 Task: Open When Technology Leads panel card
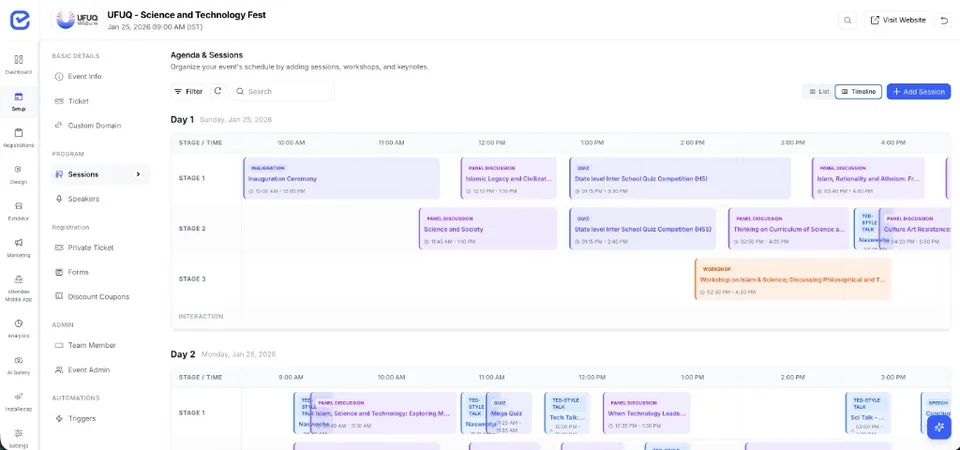pos(647,413)
